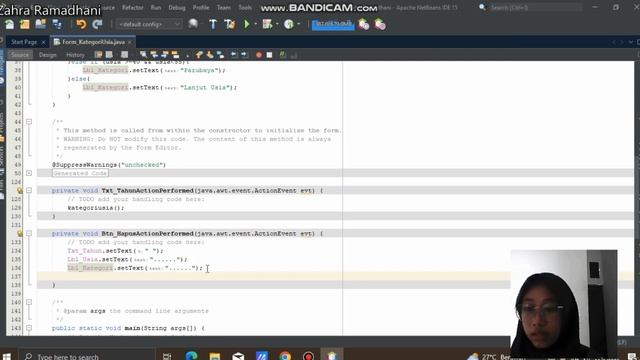This screenshot has width=640, height=360.
Task: Click the Open Project toolbar icon
Action: click(41, 24)
